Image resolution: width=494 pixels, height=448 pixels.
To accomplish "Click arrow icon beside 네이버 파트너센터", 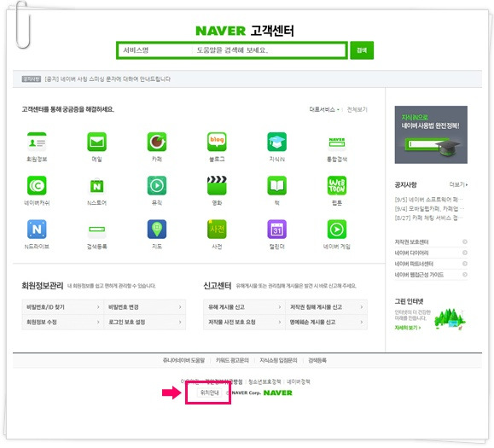I will [465, 264].
